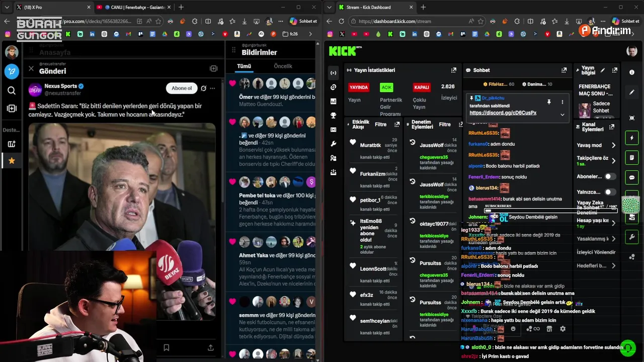Screen dimensions: 644x362
Task: Show more bookmarks in the X Pro window
Action: pos(310,34)
